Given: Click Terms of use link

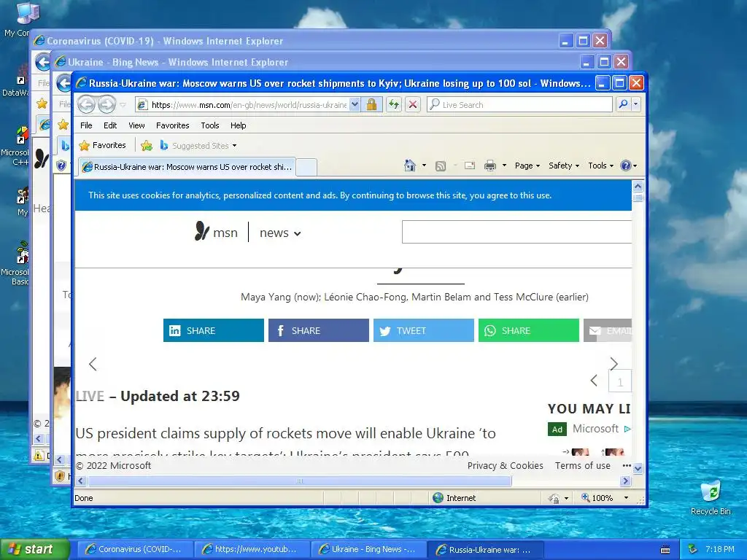Looking at the screenshot, I should coord(583,466).
